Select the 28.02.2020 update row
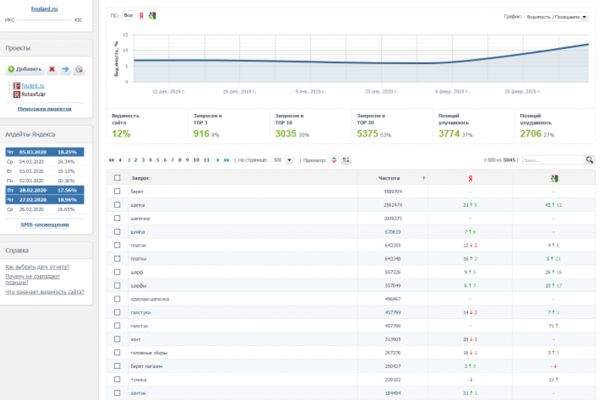 [x=45, y=190]
